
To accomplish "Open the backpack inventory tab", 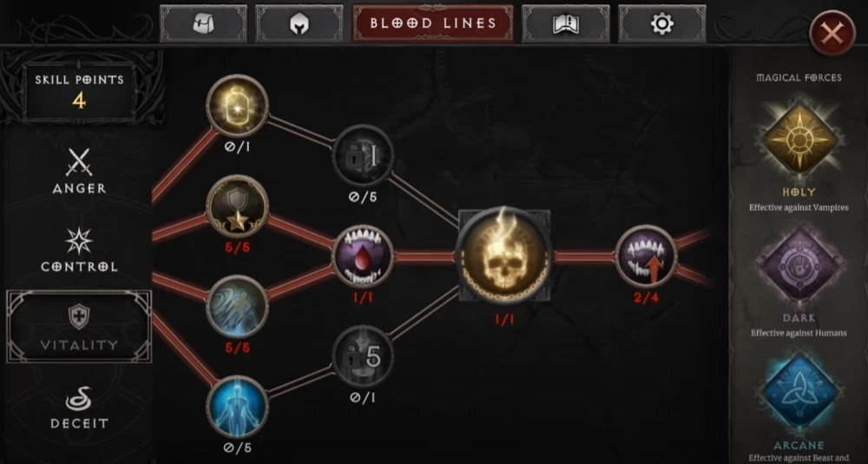I will click(203, 23).
